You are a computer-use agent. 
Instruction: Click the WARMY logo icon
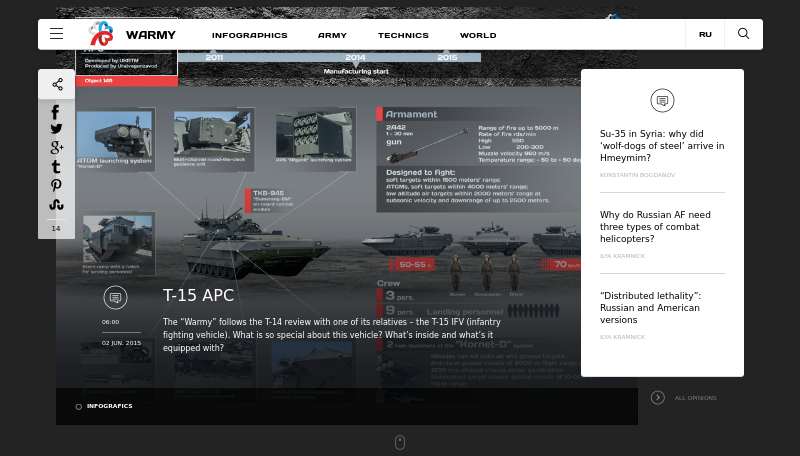101,34
